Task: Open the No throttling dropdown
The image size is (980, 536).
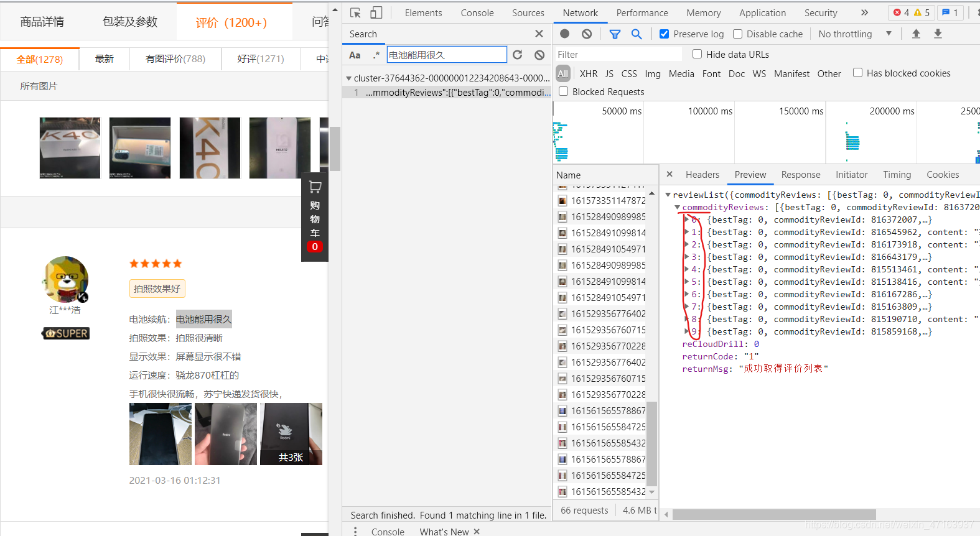Action: 855,34
